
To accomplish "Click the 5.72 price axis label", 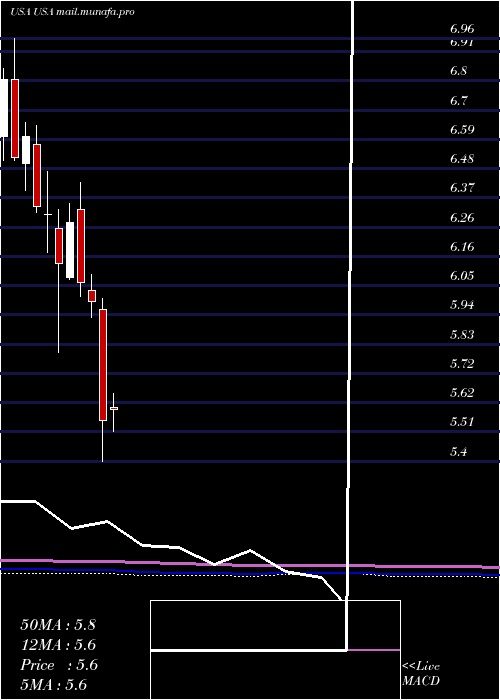I will pos(462,363).
